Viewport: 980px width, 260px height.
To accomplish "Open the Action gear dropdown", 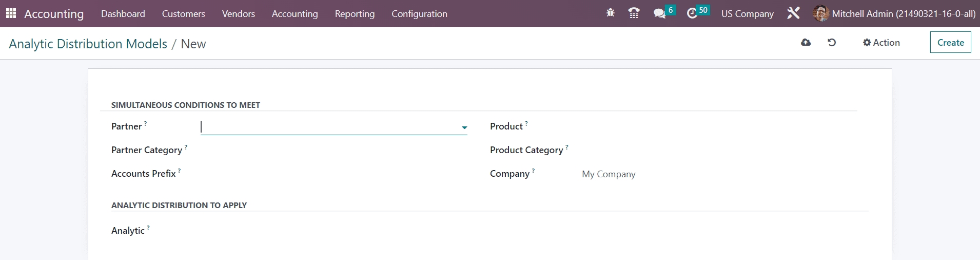I will coord(881,43).
